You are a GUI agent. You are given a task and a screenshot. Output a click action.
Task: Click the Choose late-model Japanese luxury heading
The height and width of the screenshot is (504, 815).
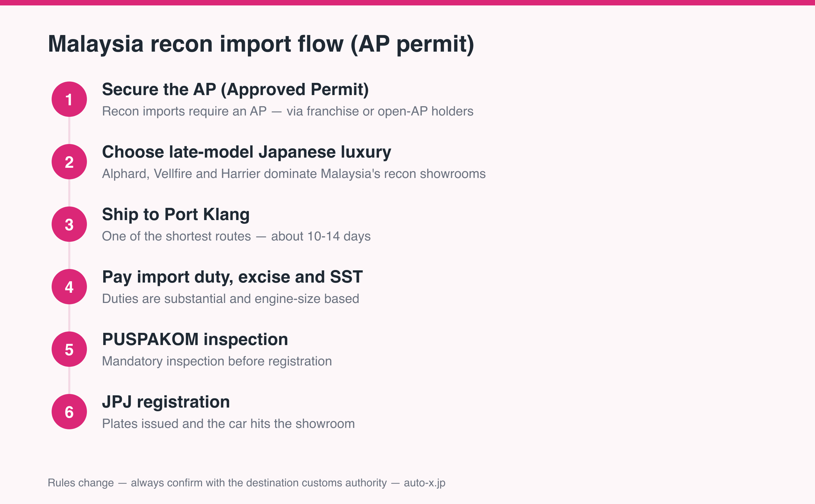click(247, 152)
